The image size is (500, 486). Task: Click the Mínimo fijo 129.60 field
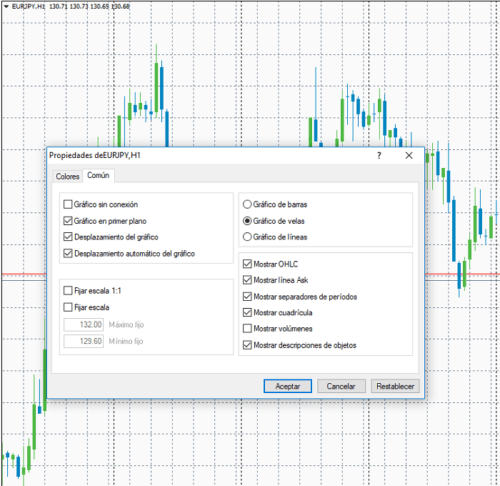point(84,341)
